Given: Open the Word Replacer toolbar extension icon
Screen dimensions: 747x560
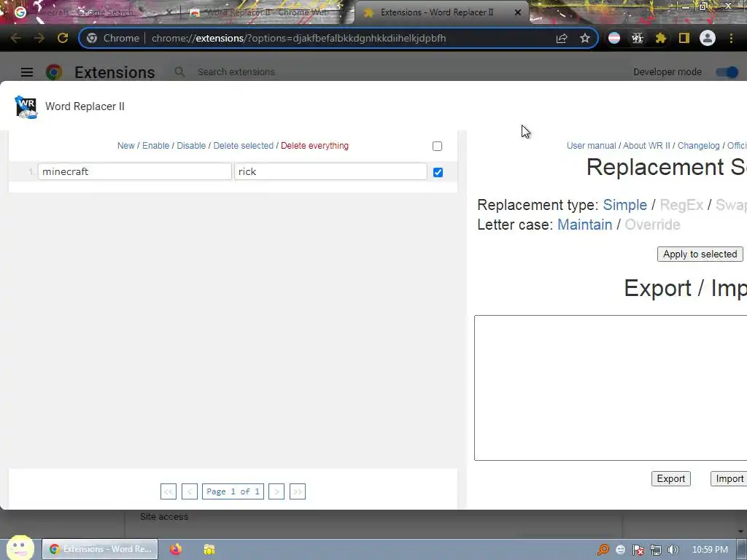Looking at the screenshot, I should click(638, 38).
